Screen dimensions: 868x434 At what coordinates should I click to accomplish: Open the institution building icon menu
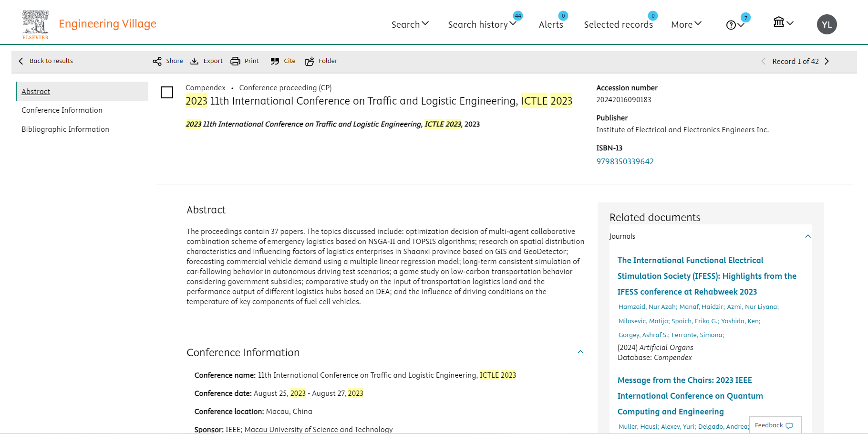click(783, 22)
